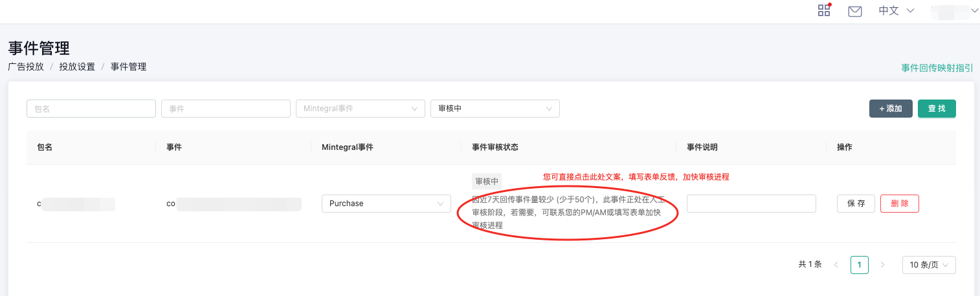980x296 pixels.
Task: Open the 10 条/页 page size dropdown
Action: (x=929, y=265)
